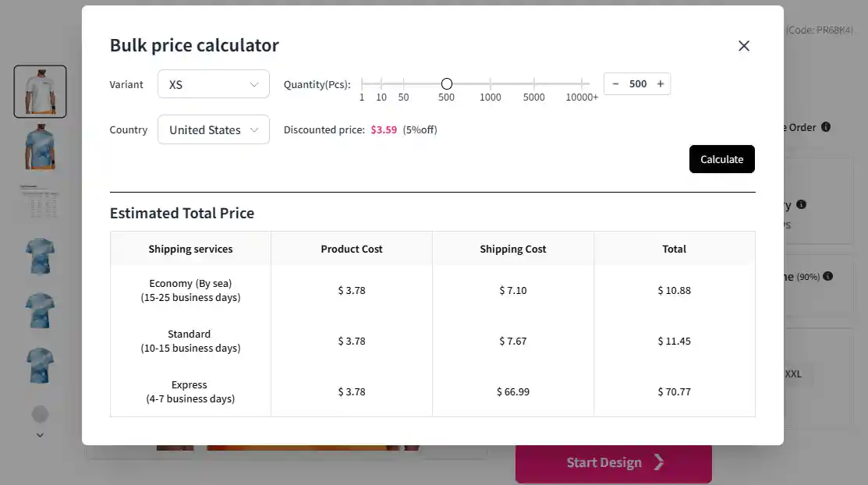Click the info icon next to (90%)
This screenshot has width=868, height=485.
point(827,276)
